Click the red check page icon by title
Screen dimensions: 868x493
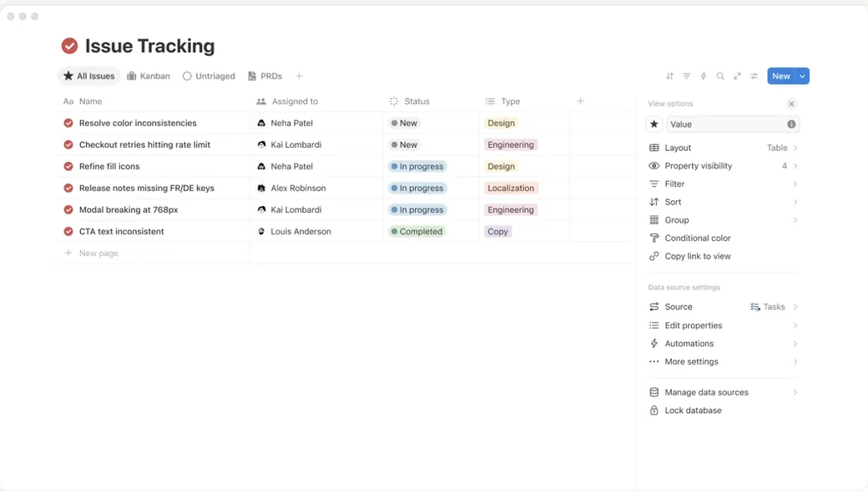pos(70,45)
